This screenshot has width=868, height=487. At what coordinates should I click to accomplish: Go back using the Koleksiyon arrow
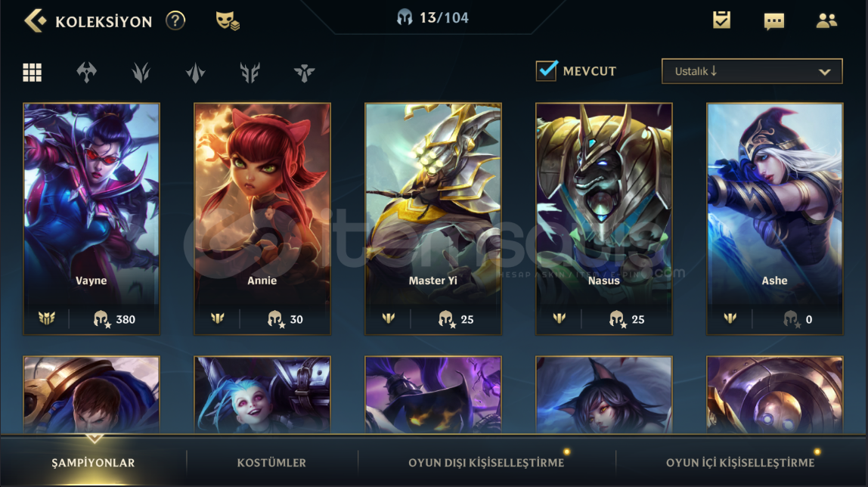[35, 21]
